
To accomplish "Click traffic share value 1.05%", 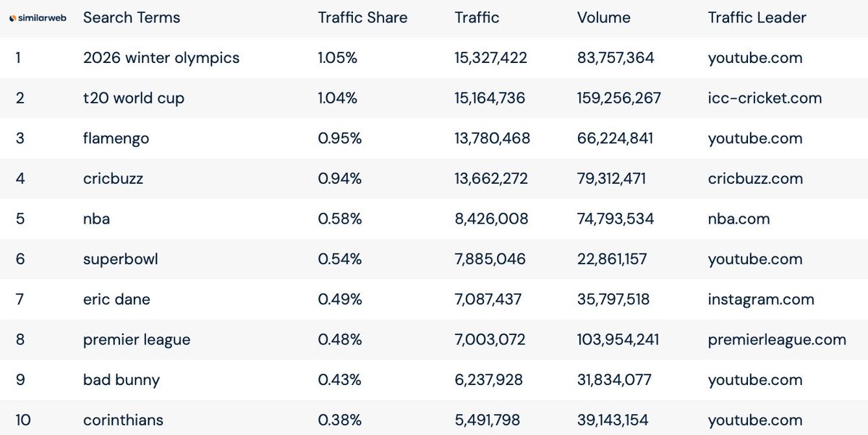I will [x=338, y=58].
